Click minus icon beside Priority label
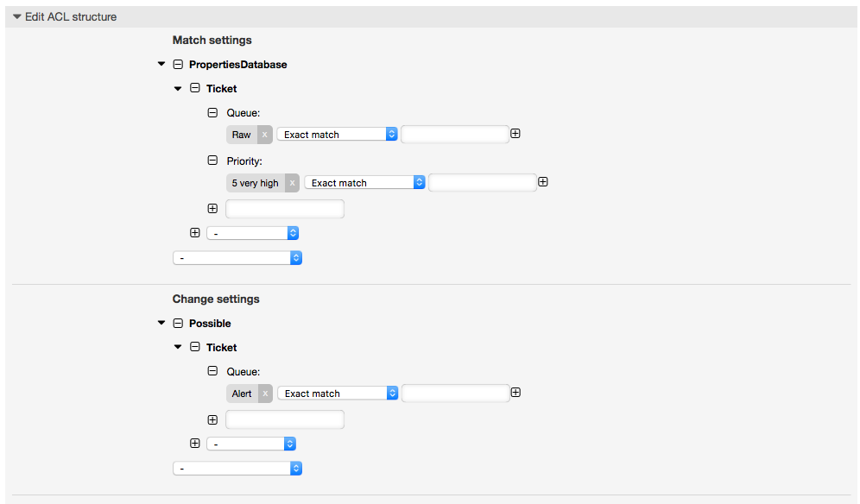Screen dimensions: 860x504 [x=212, y=161]
